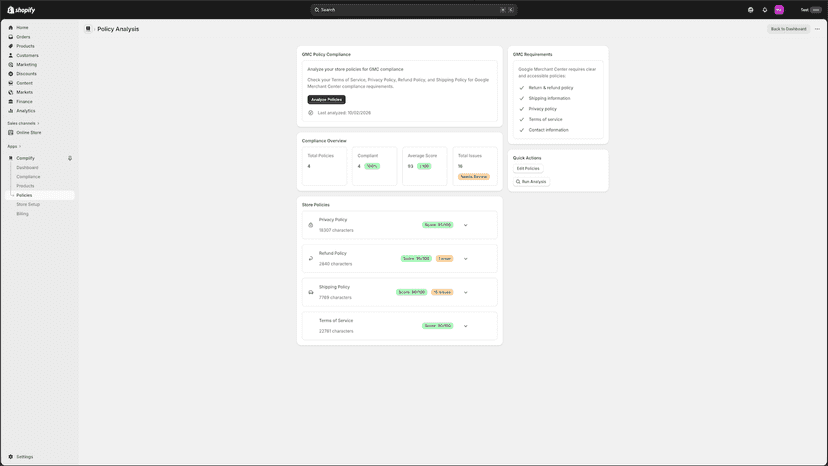Expand the Terms of Service row chevron
Viewport: 828px width, 466px height.
pos(465,326)
